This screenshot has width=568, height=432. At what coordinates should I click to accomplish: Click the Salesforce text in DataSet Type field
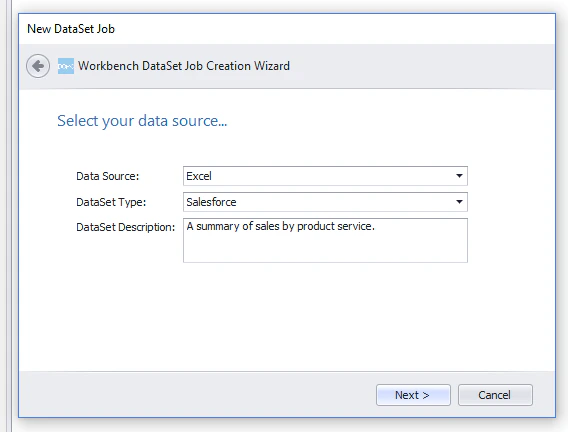click(211, 202)
